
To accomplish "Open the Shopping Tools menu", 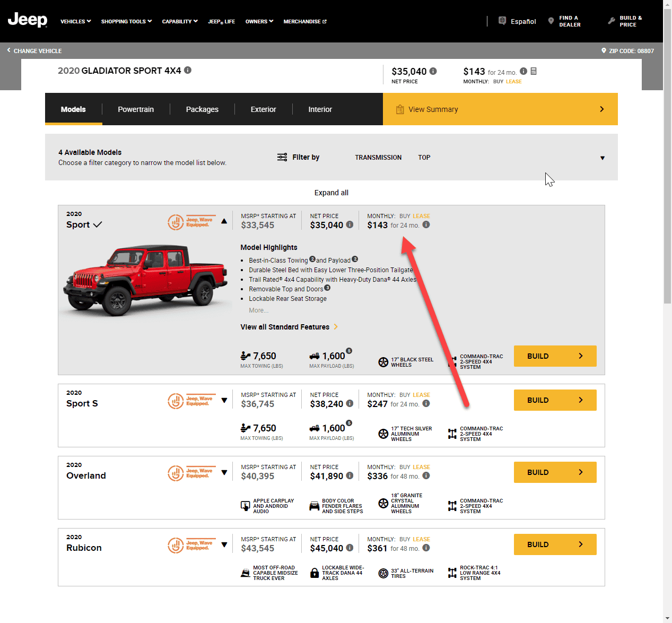I will click(x=126, y=21).
